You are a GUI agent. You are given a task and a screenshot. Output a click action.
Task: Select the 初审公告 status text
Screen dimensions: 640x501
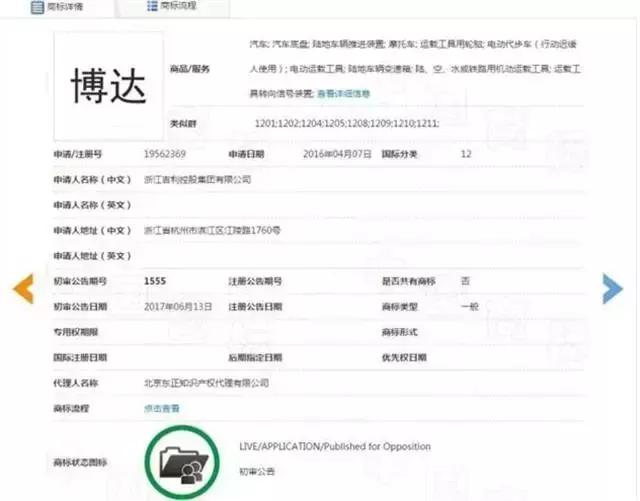pyautogui.click(x=257, y=472)
